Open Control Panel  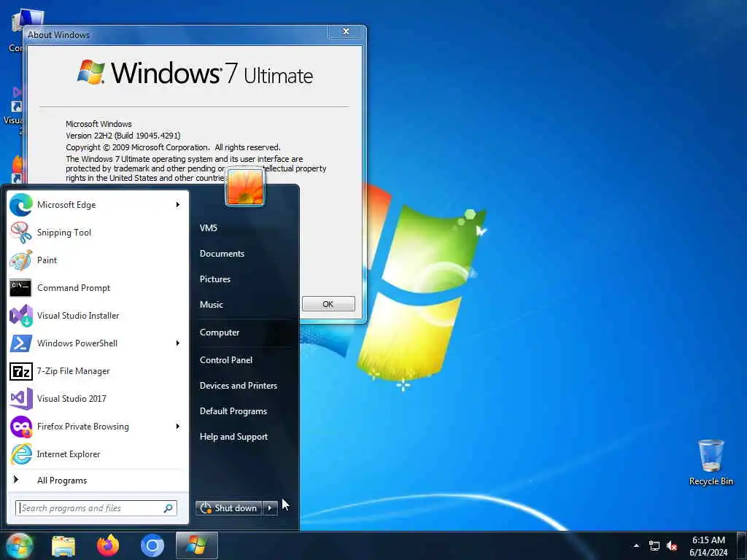(x=226, y=360)
